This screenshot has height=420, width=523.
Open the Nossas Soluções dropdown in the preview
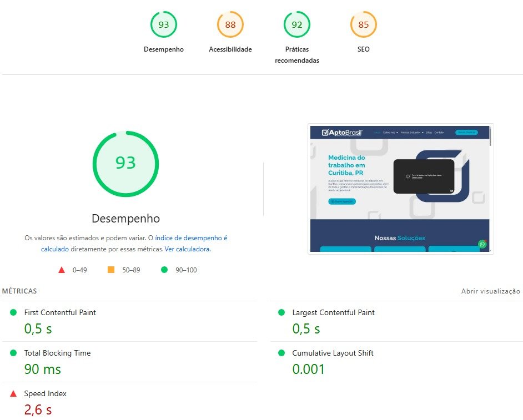(x=411, y=132)
